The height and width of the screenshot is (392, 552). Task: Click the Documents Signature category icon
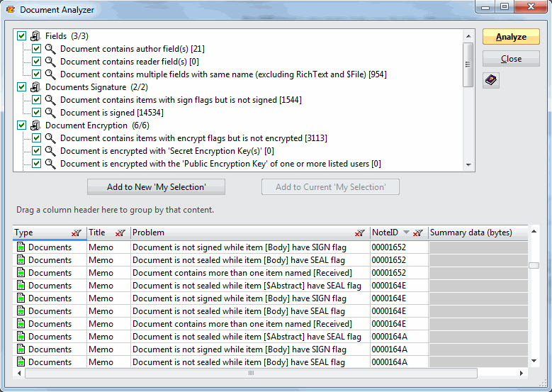(35, 87)
